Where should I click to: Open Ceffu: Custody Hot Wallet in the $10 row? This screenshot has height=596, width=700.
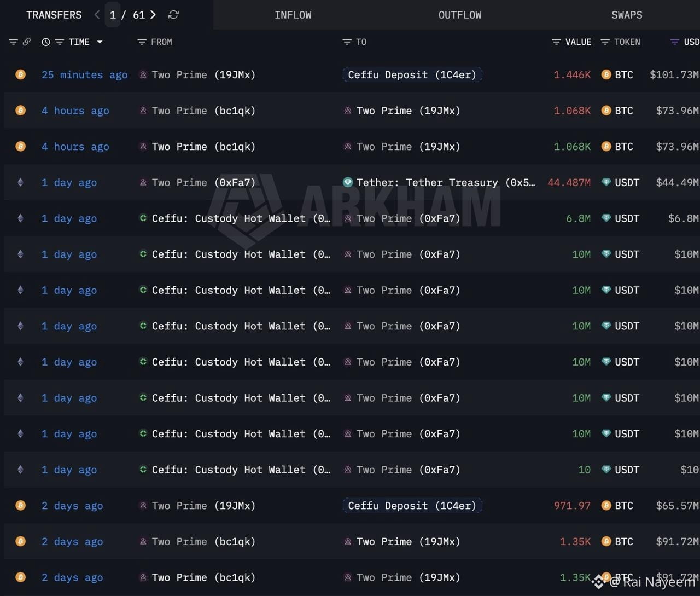[241, 470]
